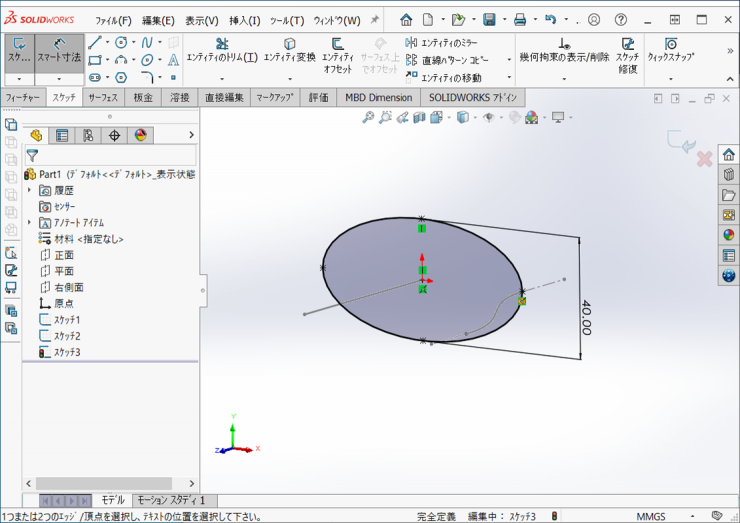The height and width of the screenshot is (523, 740).
Task: Open the スケッチ修復 repair sketch tool
Action: point(627,52)
